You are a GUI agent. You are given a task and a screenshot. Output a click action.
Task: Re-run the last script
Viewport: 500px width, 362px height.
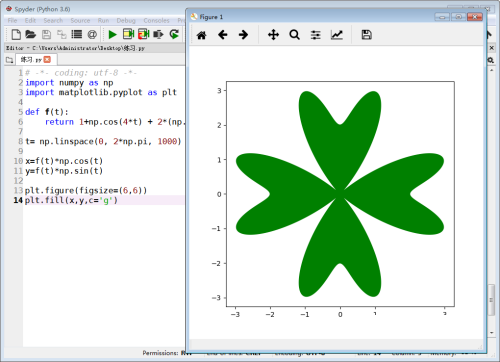tap(174, 34)
